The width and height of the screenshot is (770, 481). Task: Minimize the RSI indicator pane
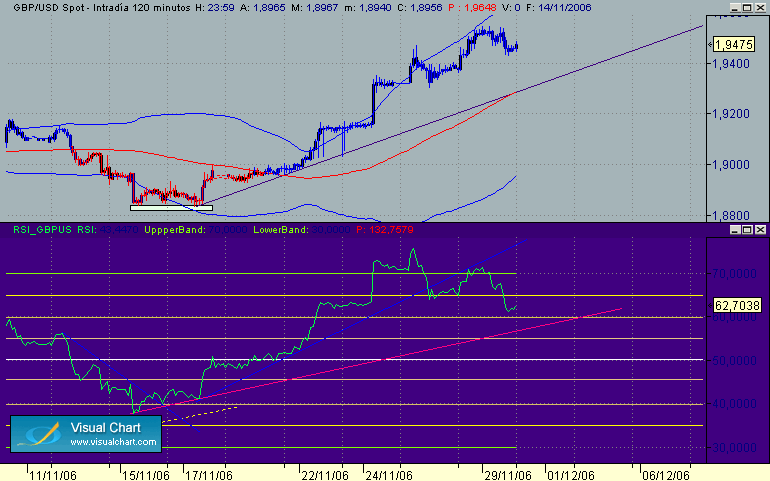735,229
